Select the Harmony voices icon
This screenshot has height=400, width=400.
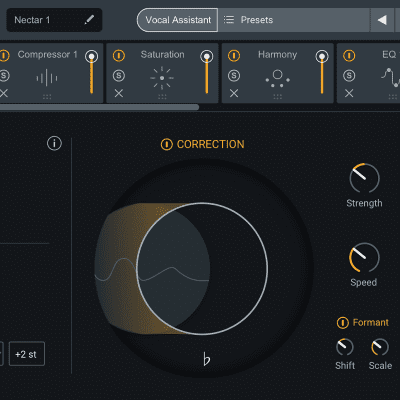(277, 78)
